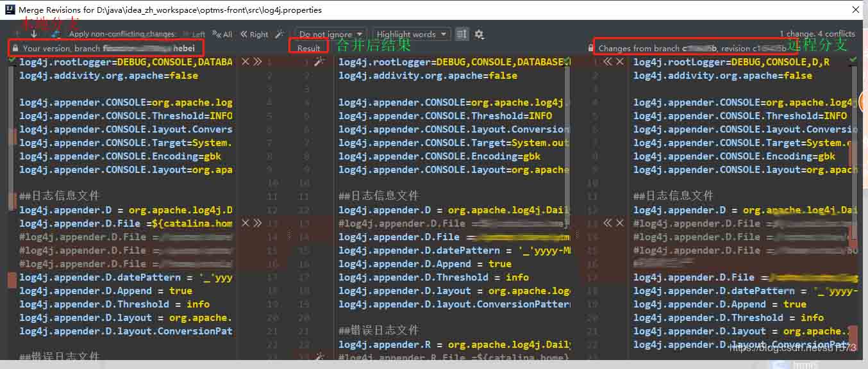Click appender.D.Append = true in left pane
The height and width of the screenshot is (369, 868).
(x=106, y=291)
